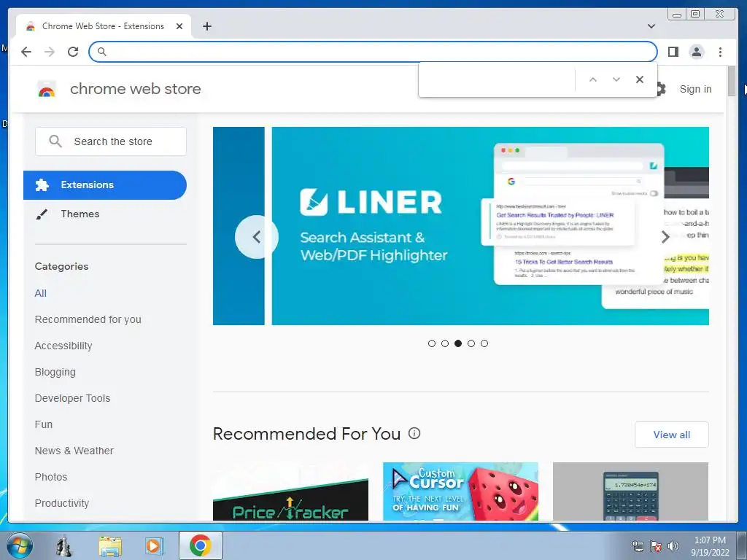Click the Search the store field
Viewport: 747px width, 560px height.
pos(111,141)
